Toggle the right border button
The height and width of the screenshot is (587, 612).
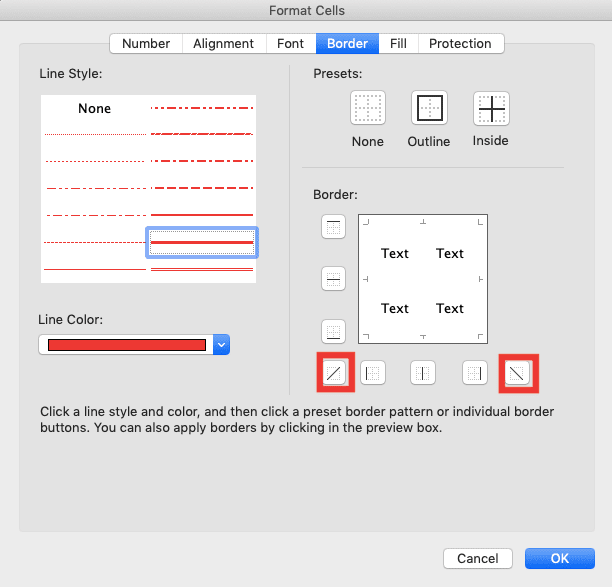click(475, 373)
